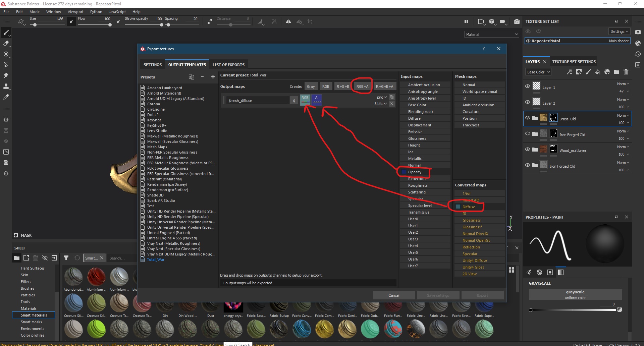
Task: Select the Projection tool
Action: pyautogui.click(x=6, y=54)
